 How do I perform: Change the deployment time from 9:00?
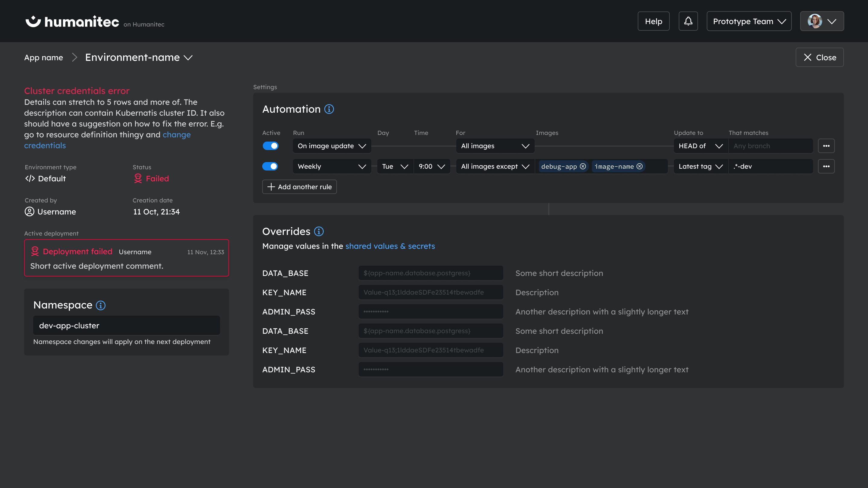tap(431, 166)
